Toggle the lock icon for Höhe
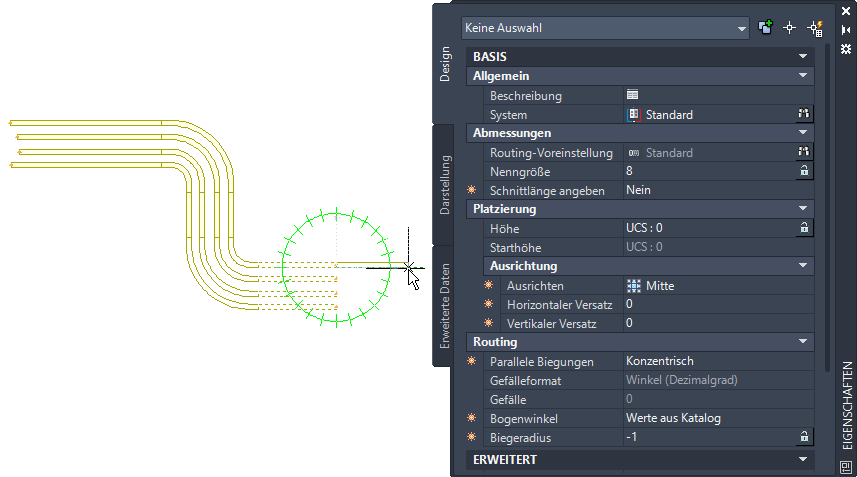The height and width of the screenshot is (477, 857). tap(804, 228)
